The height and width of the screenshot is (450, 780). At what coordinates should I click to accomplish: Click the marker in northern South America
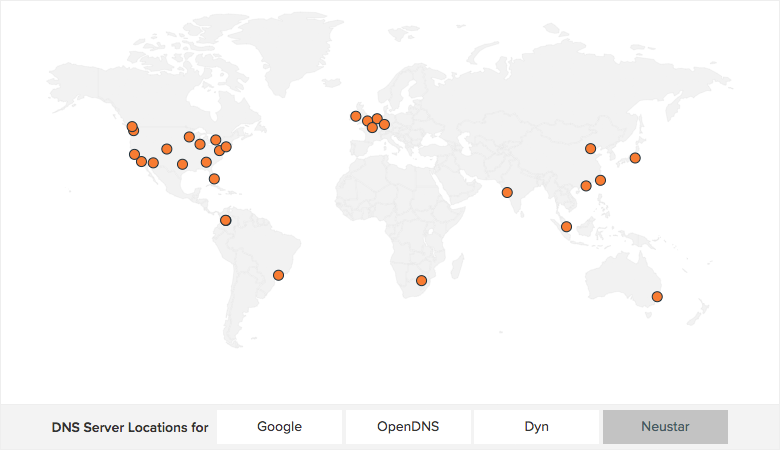point(226,220)
